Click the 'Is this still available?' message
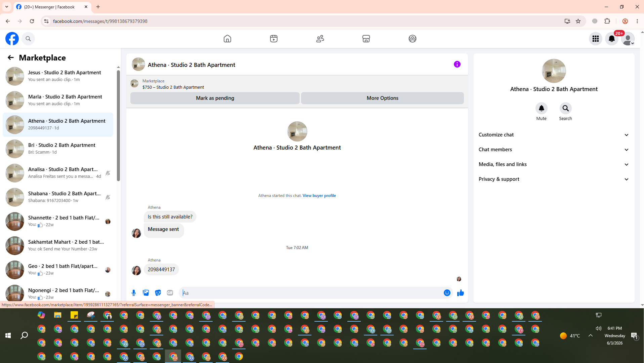The height and width of the screenshot is (363, 644). pos(170,217)
